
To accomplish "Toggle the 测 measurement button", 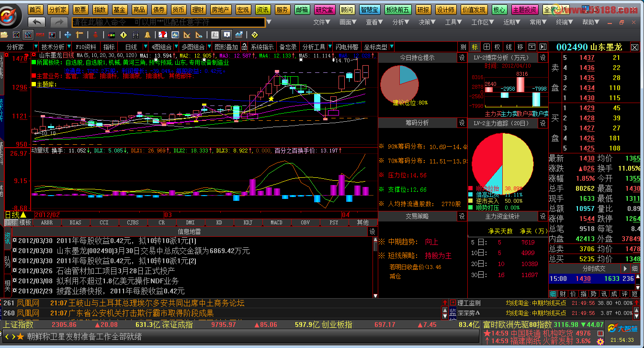I will pyautogui.click(x=463, y=47).
